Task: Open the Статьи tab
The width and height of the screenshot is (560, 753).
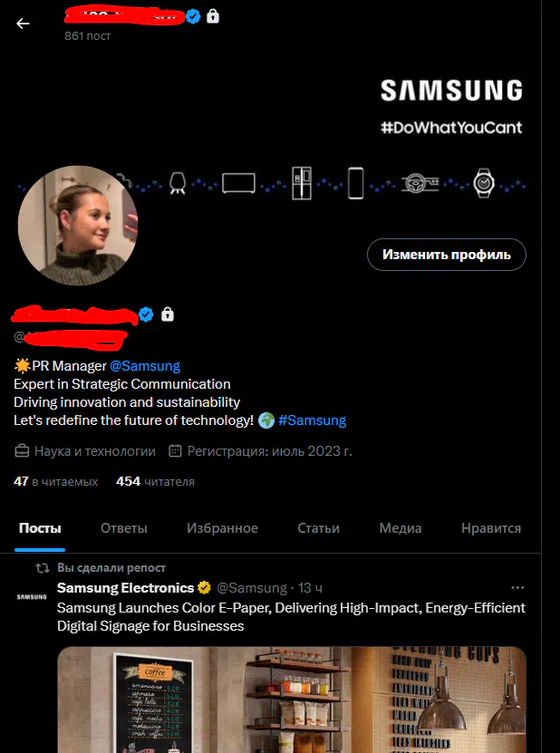Action: tap(318, 528)
